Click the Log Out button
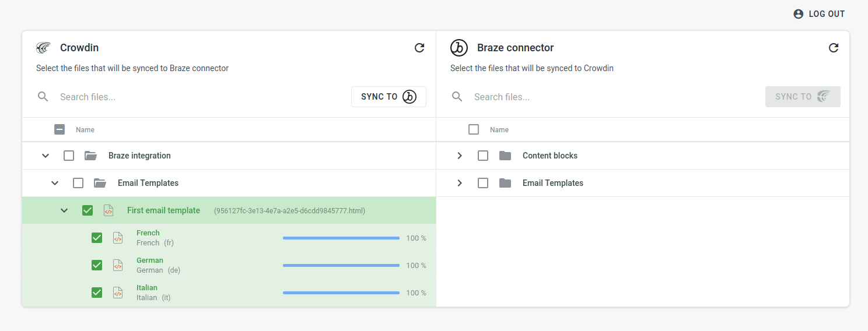 click(819, 14)
